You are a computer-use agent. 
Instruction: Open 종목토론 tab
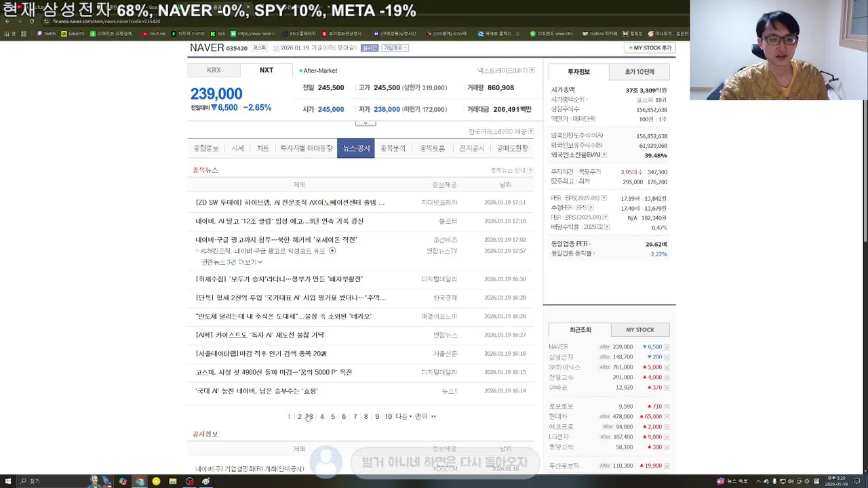pos(432,148)
